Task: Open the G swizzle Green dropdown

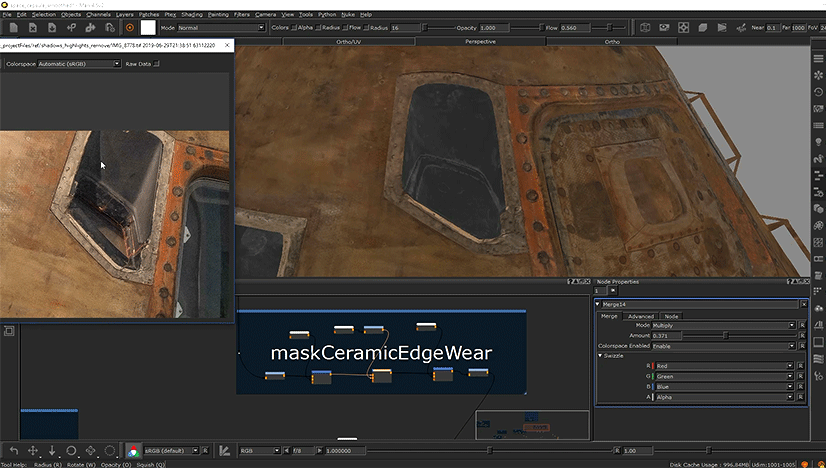Action: pos(724,376)
